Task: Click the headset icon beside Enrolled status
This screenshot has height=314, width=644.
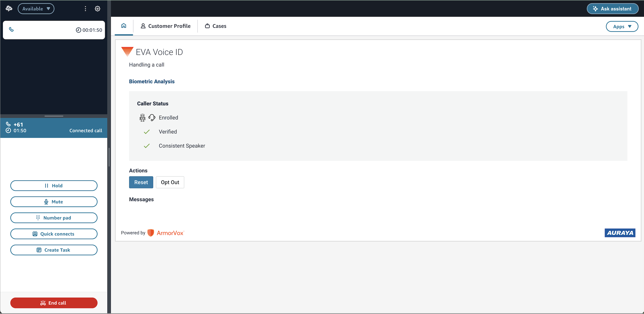Action: tap(152, 117)
